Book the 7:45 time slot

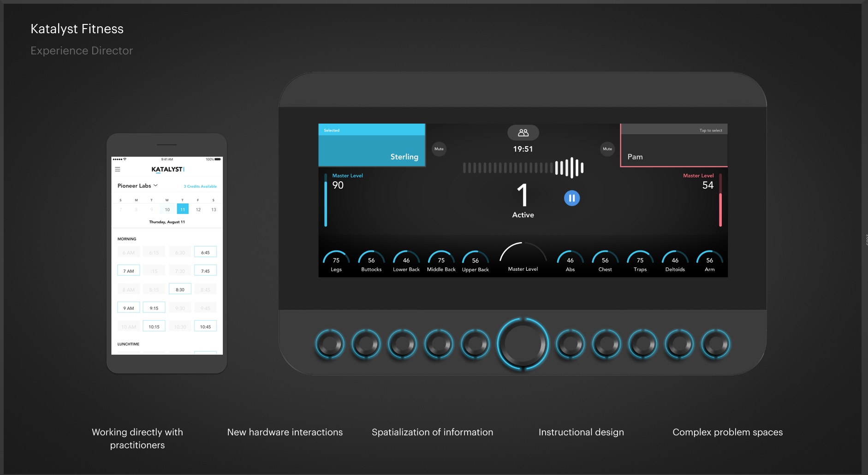tap(205, 271)
